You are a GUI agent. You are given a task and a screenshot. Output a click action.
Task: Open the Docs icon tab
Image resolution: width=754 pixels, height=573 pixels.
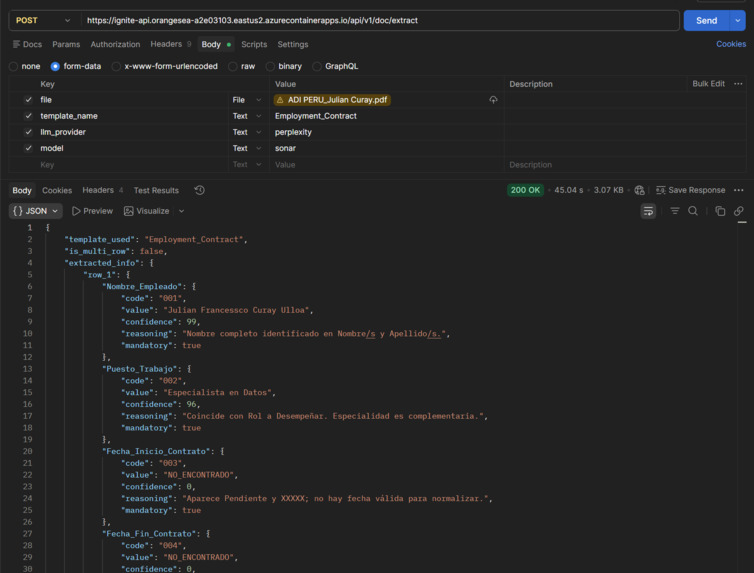tap(17, 44)
